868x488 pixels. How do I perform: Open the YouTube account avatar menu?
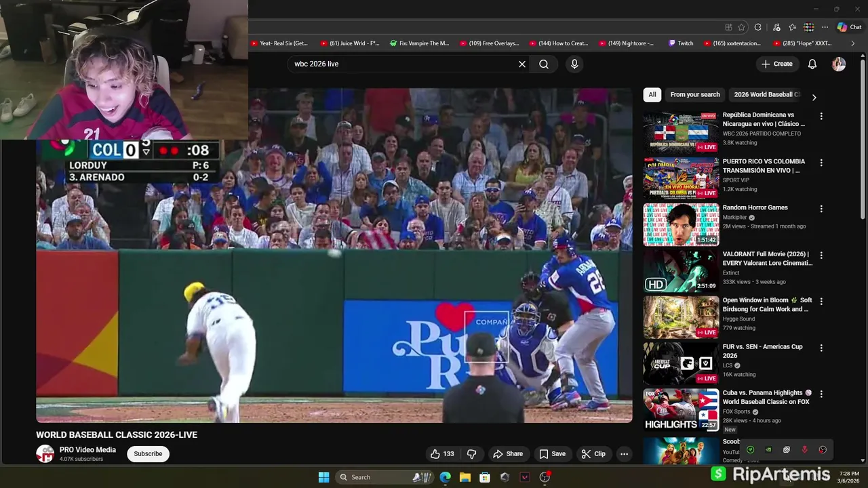[839, 64]
